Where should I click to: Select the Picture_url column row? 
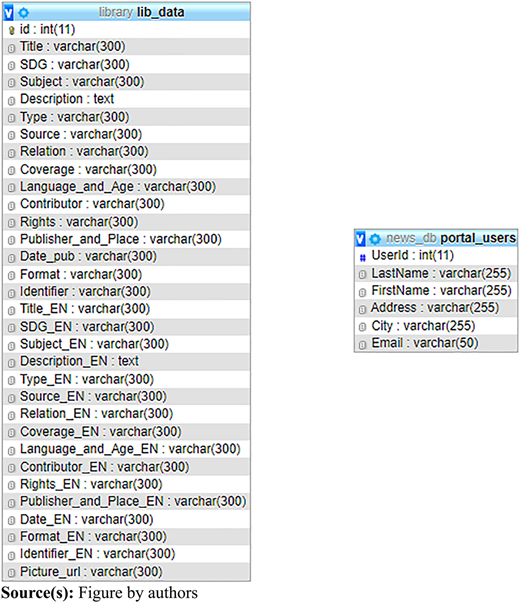(x=127, y=572)
